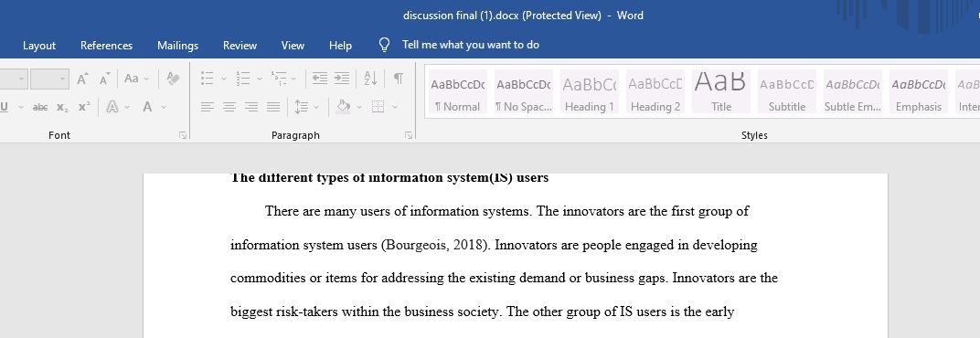Toggle Underline formatting
This screenshot has width=980, height=338.
click(5, 107)
